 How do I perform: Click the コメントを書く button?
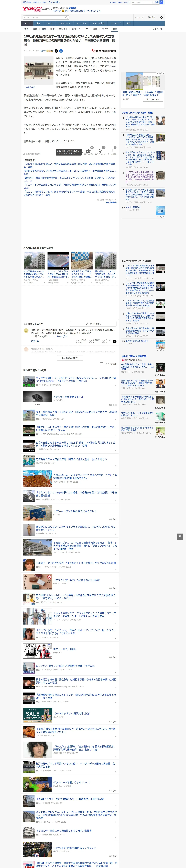[x=93, y=324]
